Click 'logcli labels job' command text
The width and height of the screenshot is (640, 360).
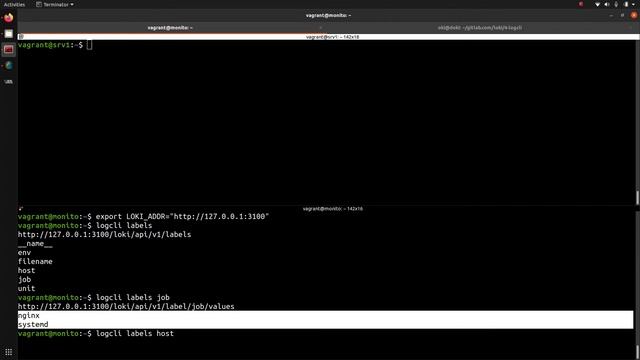[x=133, y=298]
